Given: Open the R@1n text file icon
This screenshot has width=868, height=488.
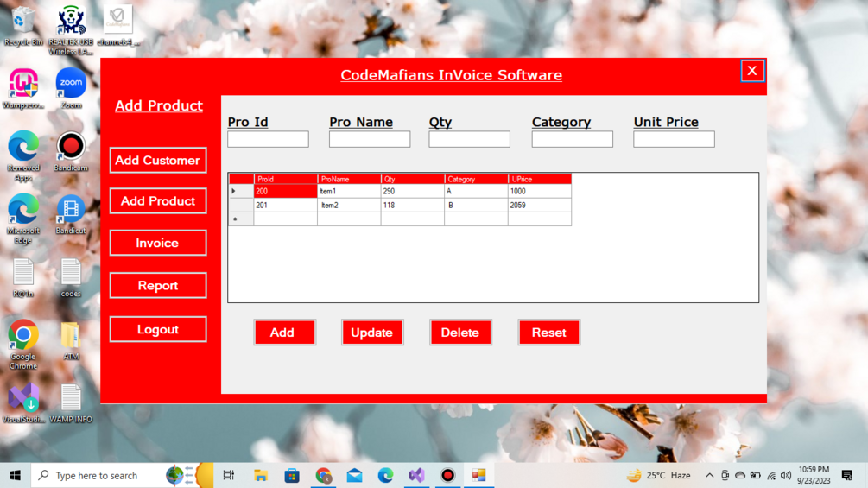Looking at the screenshot, I should (x=22, y=278).
